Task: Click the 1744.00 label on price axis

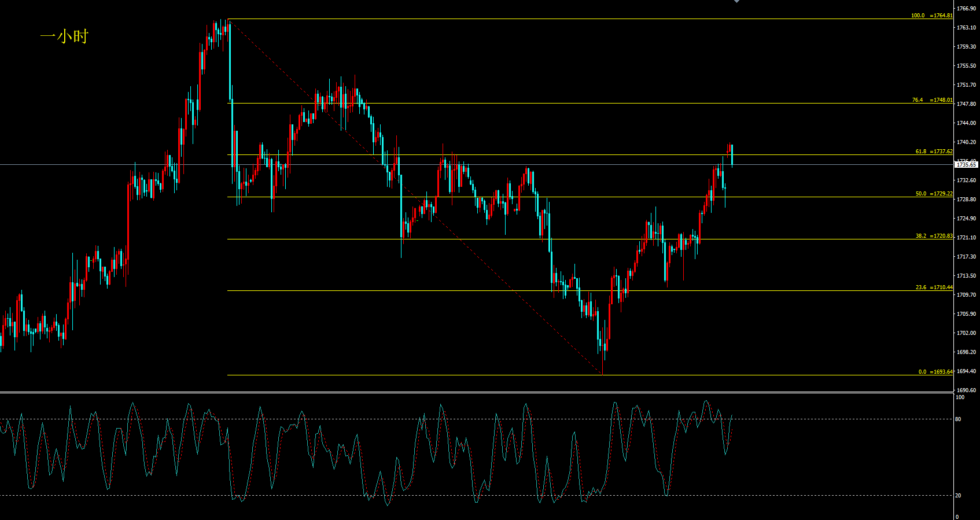Action: (966, 123)
